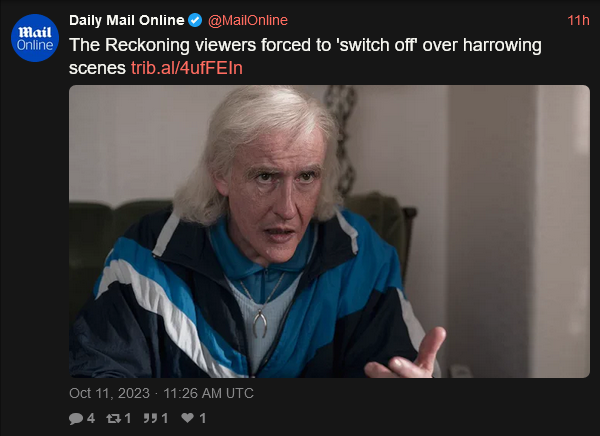Click the retweet arrows icon
Screen dimensions: 600x436
114,418
